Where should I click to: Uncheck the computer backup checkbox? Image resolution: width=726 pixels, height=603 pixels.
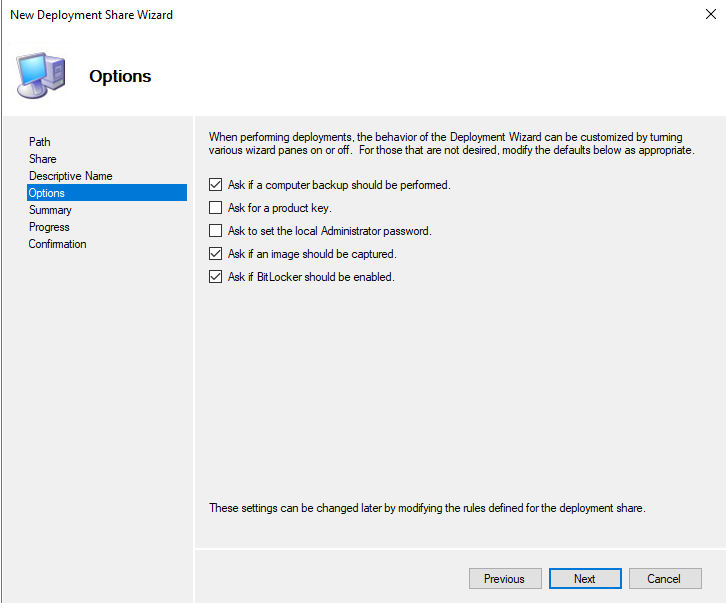tap(215, 185)
